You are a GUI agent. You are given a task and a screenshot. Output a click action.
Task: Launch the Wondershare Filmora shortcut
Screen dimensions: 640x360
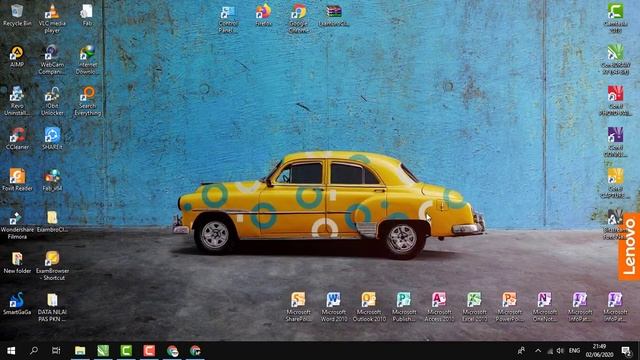pyautogui.click(x=17, y=225)
